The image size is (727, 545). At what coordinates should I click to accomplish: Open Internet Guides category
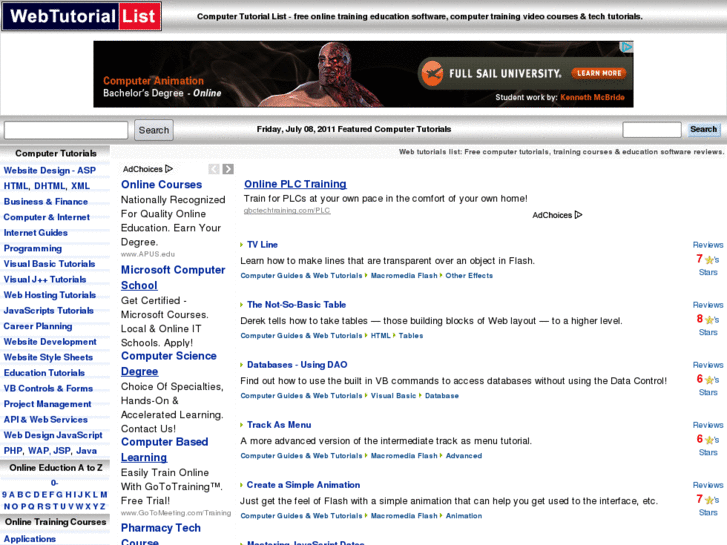coord(36,233)
